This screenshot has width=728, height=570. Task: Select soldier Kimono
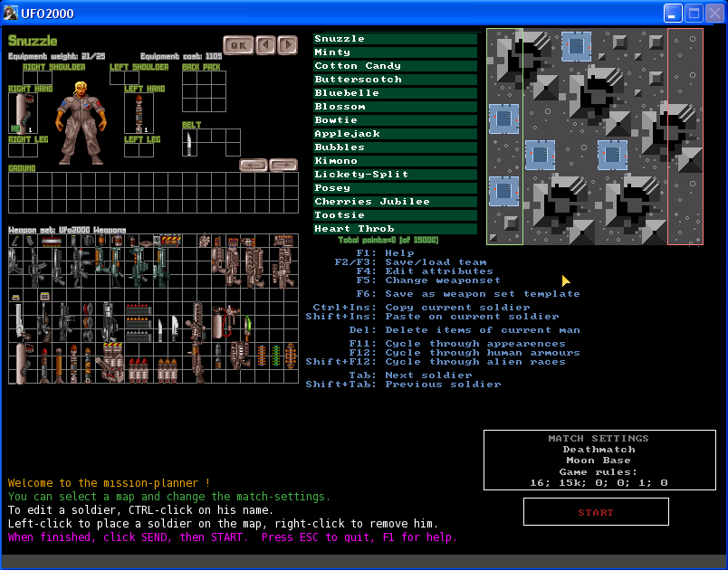[395, 161]
